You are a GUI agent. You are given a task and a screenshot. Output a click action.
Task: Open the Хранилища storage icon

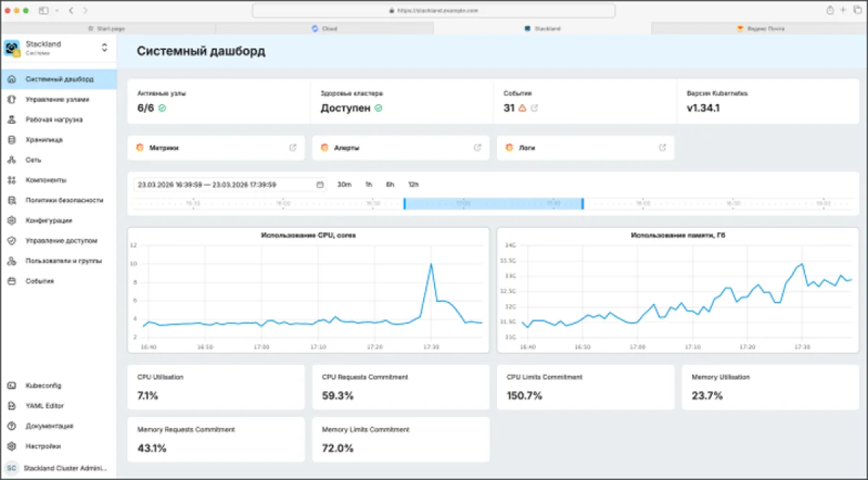[13, 140]
